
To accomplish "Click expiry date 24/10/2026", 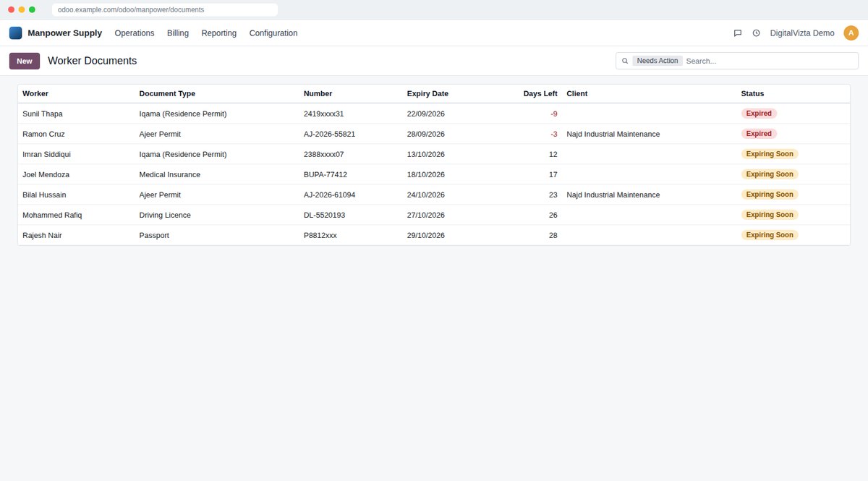I will coord(426,195).
